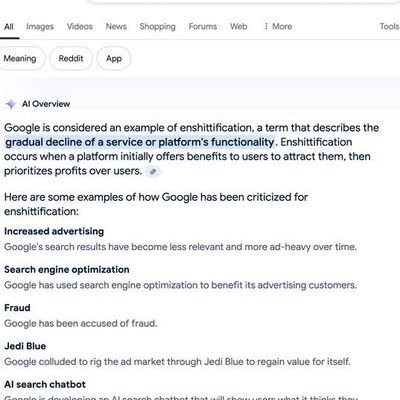Go to the Shopping tab
400x400 pixels.
coord(158,26)
